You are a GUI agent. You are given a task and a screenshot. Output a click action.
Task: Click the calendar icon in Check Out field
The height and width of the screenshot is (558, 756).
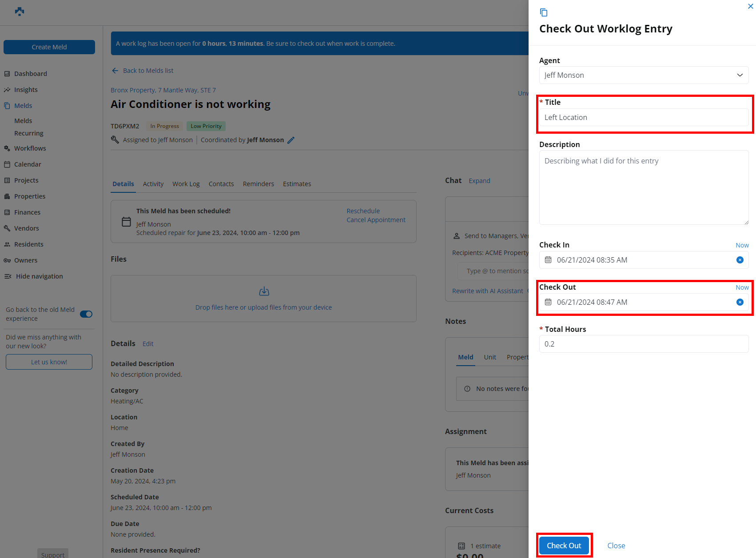548,302
